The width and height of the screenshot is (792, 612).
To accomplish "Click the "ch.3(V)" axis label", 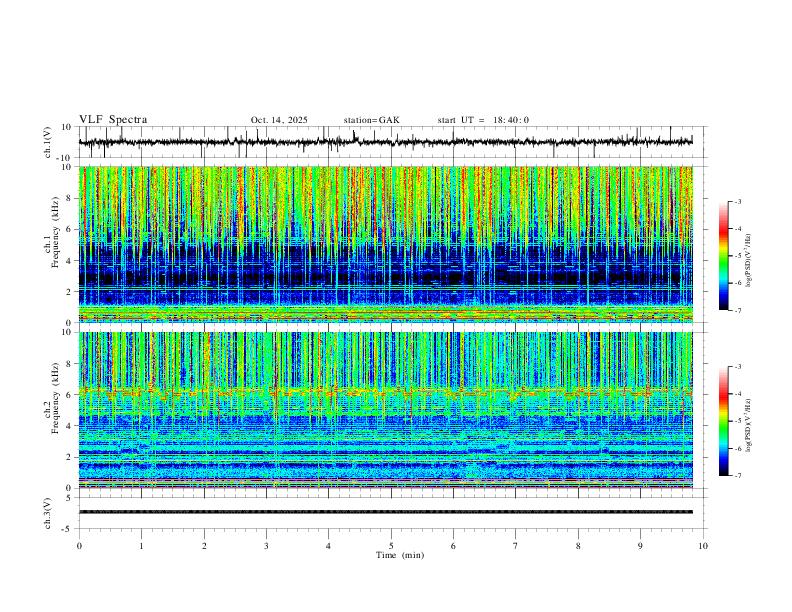I will tap(48, 513).
